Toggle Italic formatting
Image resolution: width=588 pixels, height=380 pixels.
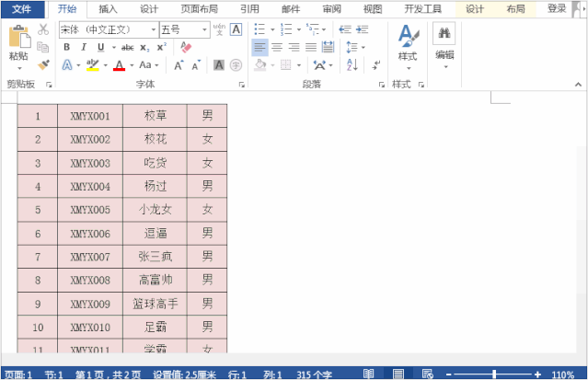[x=84, y=47]
